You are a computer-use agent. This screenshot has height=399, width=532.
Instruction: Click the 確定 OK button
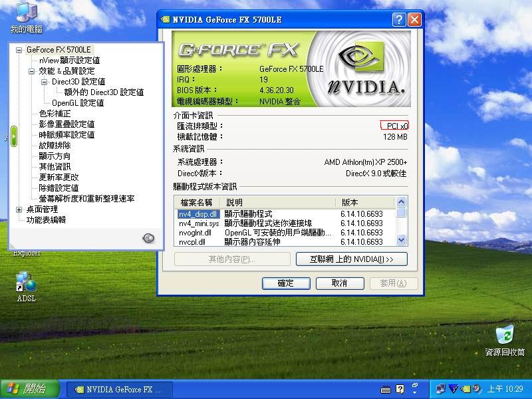[286, 283]
